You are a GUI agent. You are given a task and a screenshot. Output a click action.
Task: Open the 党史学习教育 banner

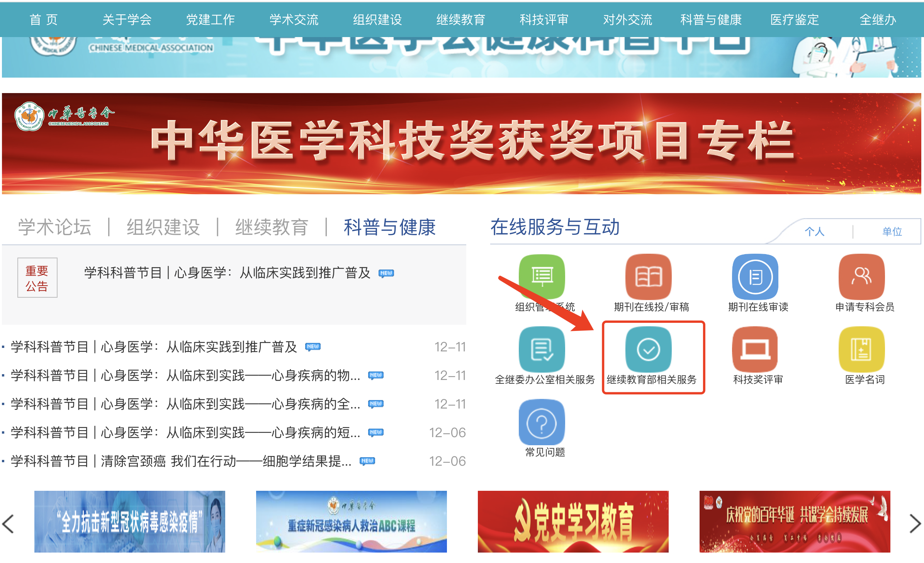pyautogui.click(x=573, y=521)
